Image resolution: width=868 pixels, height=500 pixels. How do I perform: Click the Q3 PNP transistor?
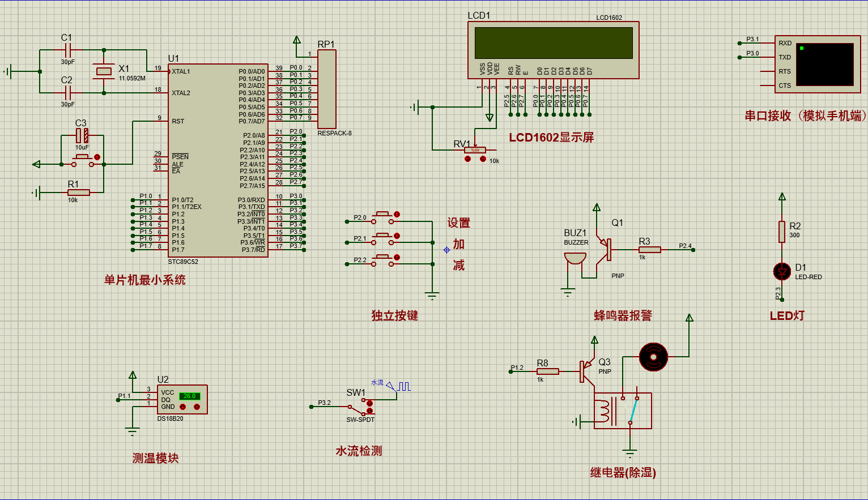coord(586,371)
